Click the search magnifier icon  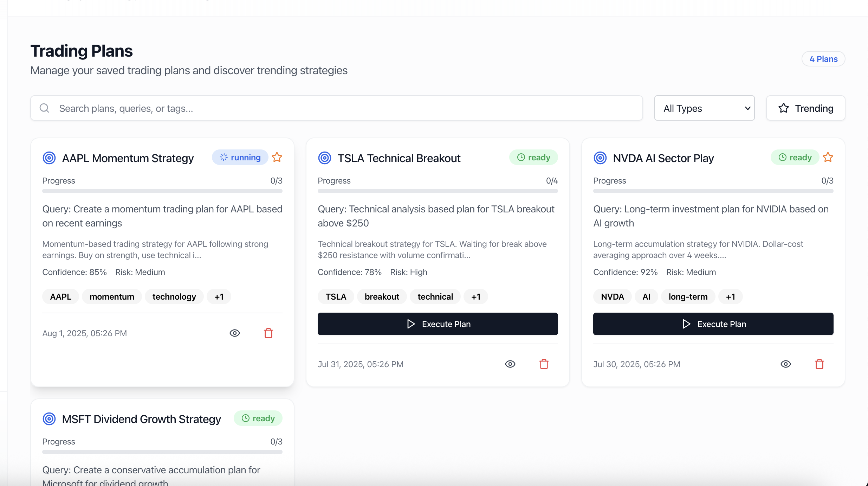[x=44, y=108]
